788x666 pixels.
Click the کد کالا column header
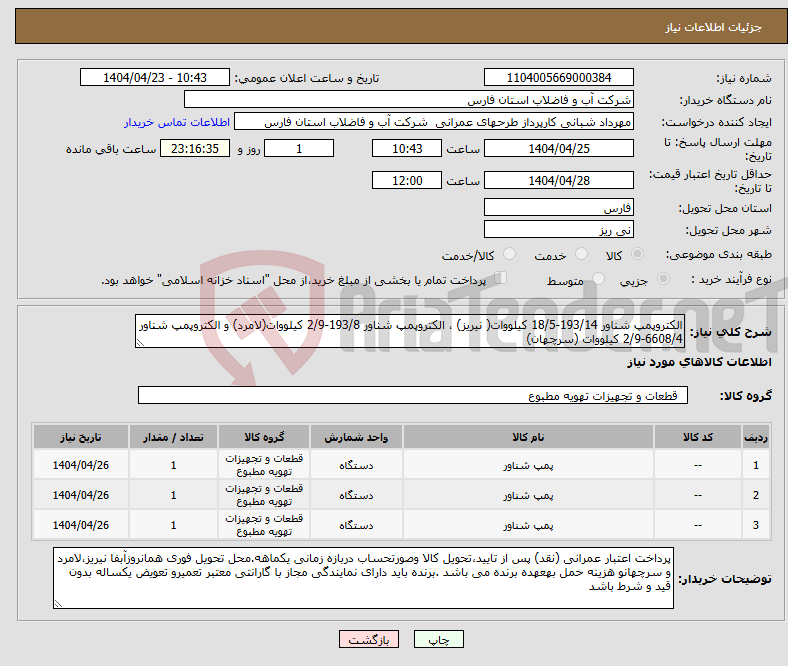pos(698,437)
